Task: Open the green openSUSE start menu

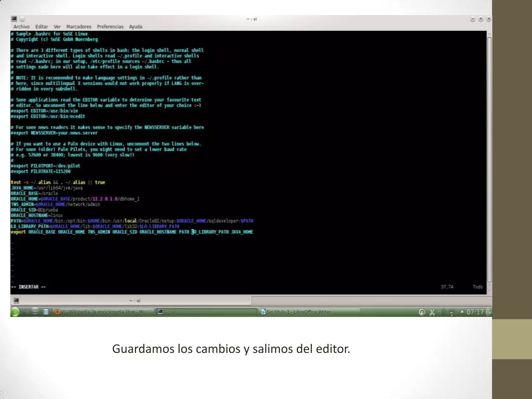Action: click(15, 312)
